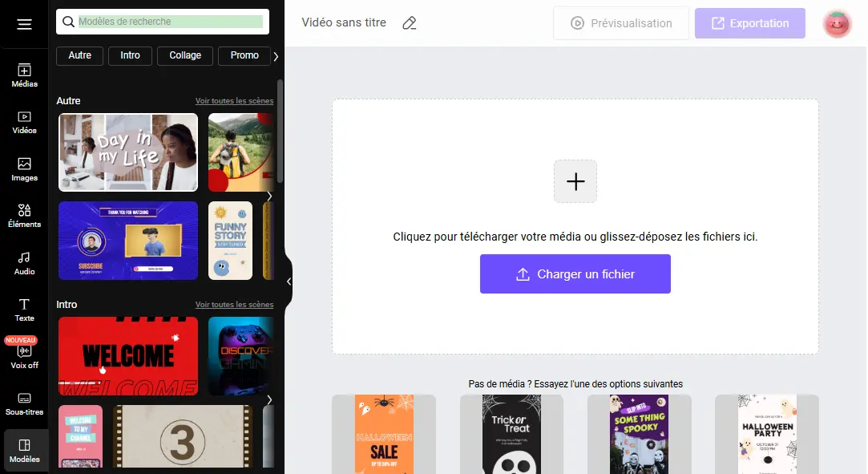Open the Sous-titres panel
This screenshot has width=868, height=474.
click(x=24, y=403)
